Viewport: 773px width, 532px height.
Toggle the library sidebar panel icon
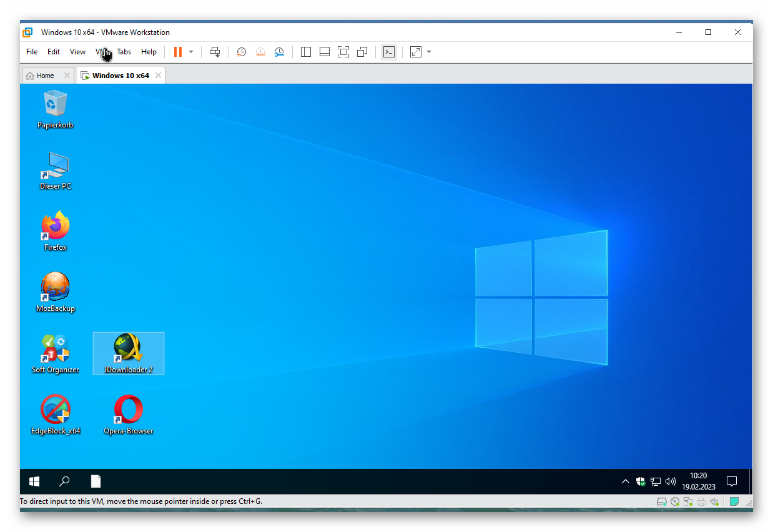pyautogui.click(x=306, y=52)
